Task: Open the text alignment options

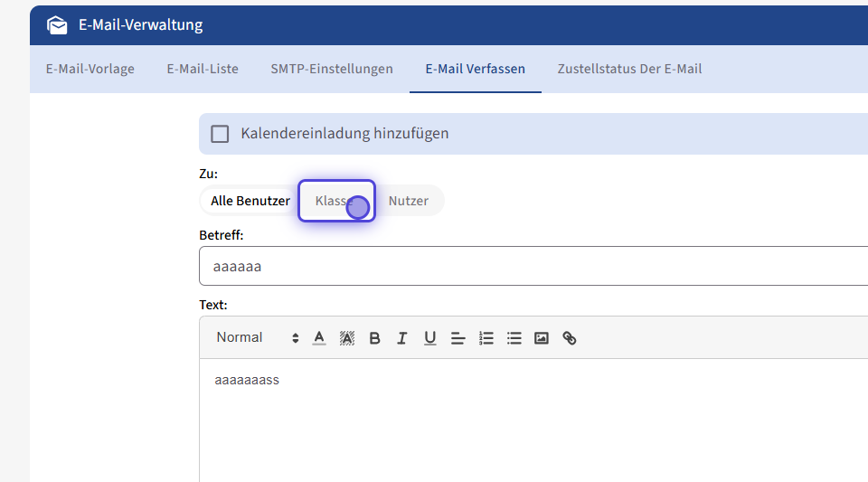Action: click(458, 338)
